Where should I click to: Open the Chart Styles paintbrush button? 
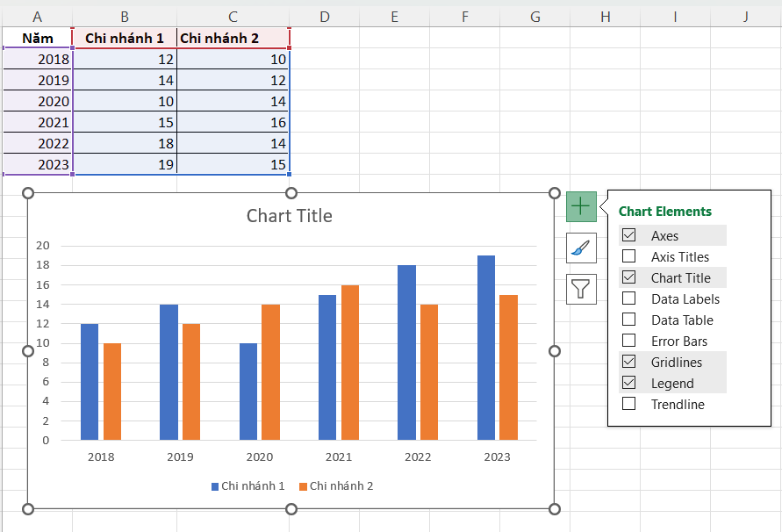pyautogui.click(x=581, y=248)
